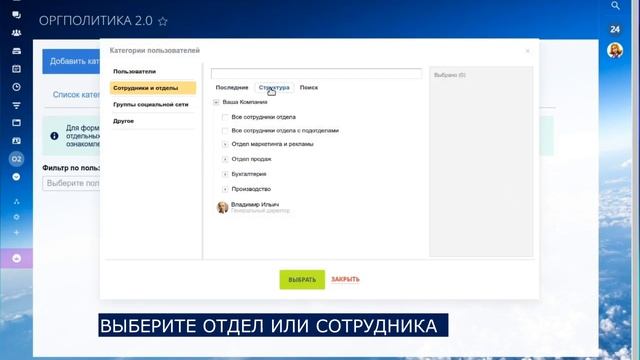Image resolution: width=640 pixels, height=360 pixels.
Task: Close the user categories dialog X
Action: (527, 51)
